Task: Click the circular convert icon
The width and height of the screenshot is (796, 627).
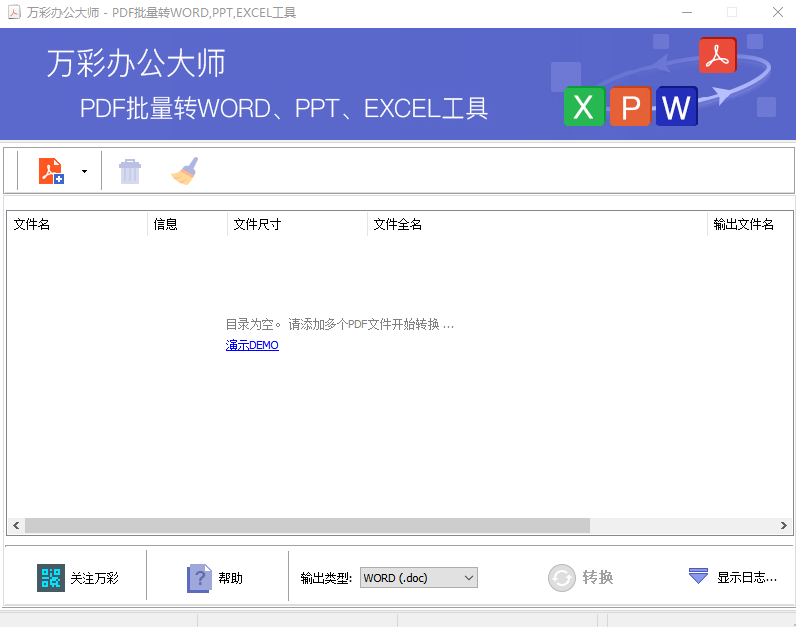Action: pos(562,578)
